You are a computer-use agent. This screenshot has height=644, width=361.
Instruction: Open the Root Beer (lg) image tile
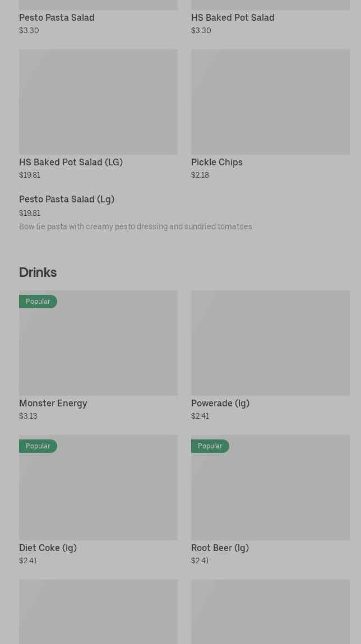coord(270,492)
